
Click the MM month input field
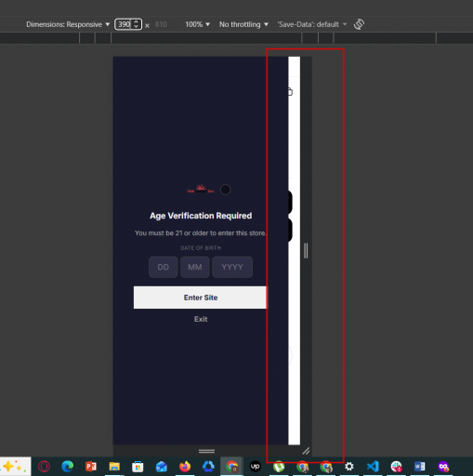[195, 267]
